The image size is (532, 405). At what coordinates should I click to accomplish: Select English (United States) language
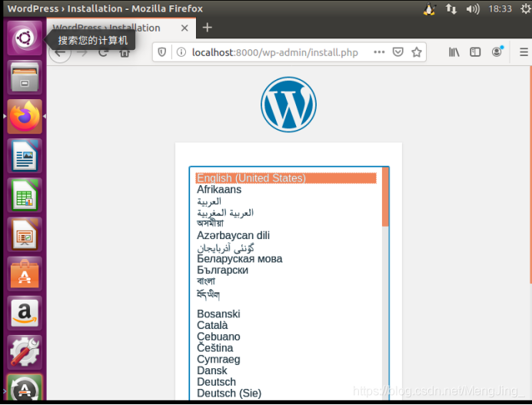[x=286, y=178]
